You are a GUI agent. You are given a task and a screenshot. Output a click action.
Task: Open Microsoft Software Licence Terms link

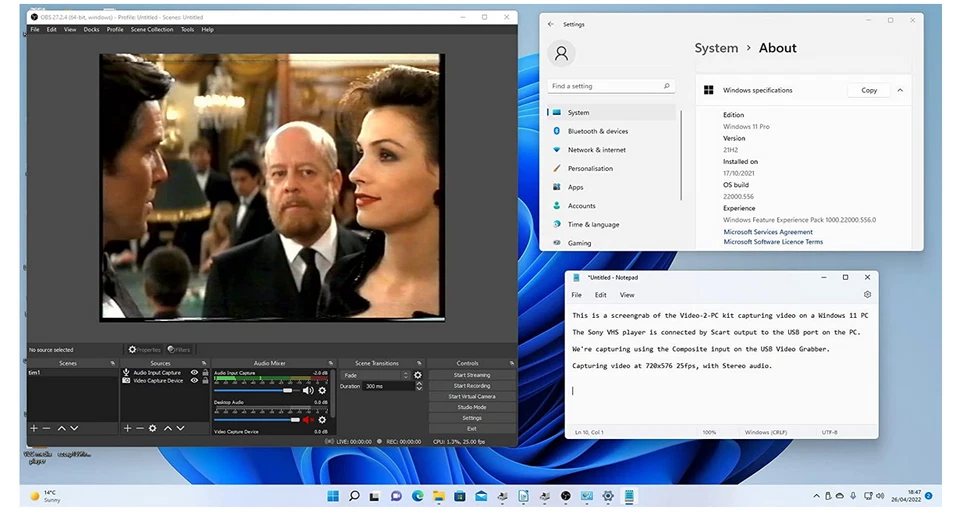[x=773, y=242]
